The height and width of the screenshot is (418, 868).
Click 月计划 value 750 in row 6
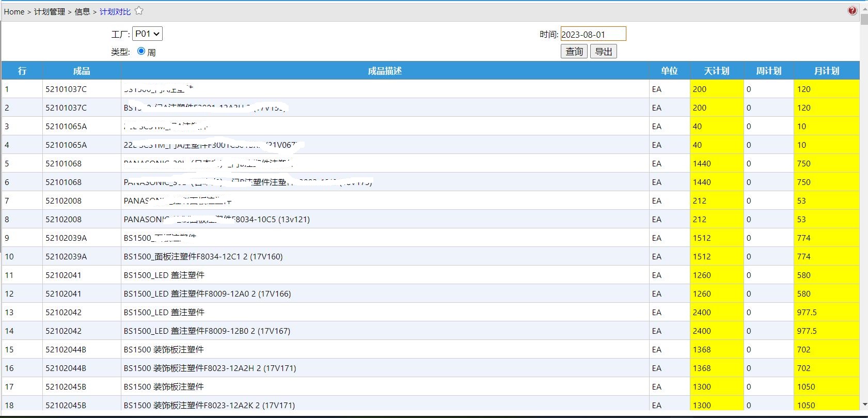[803, 182]
